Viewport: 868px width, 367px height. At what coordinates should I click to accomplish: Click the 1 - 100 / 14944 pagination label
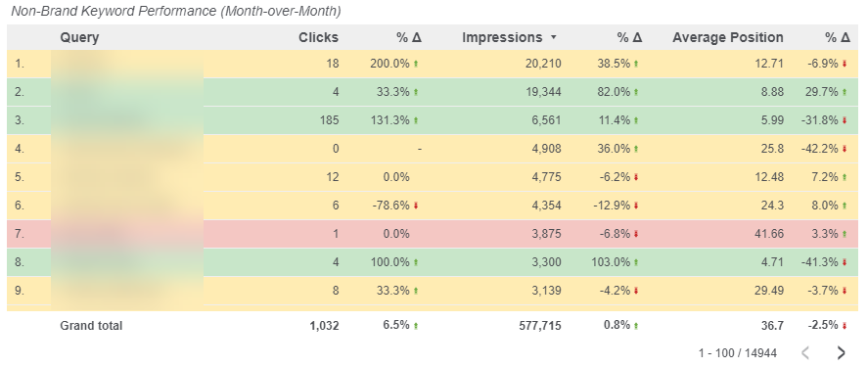(737, 352)
